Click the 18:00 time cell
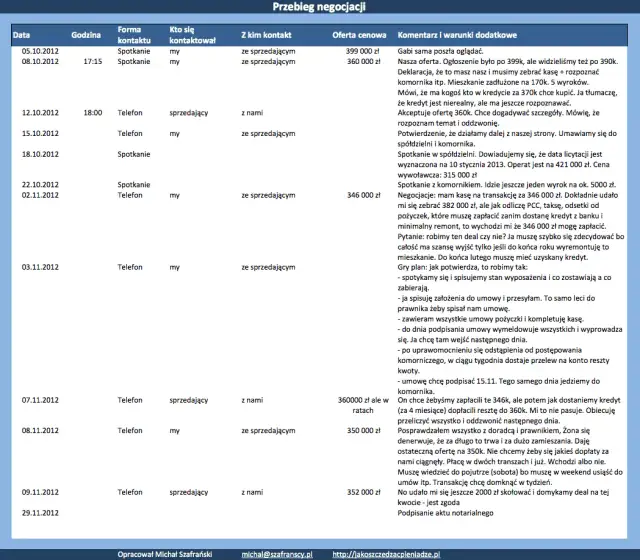640x560 pixels. 93,113
